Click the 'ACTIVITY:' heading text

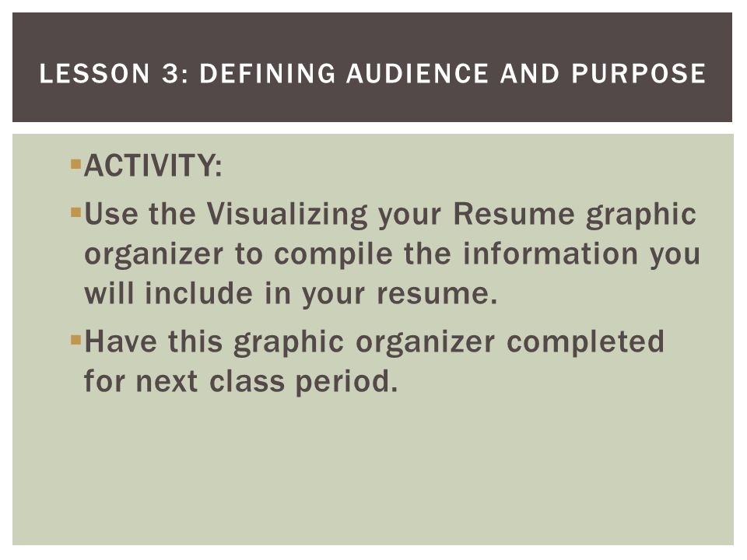(x=153, y=166)
